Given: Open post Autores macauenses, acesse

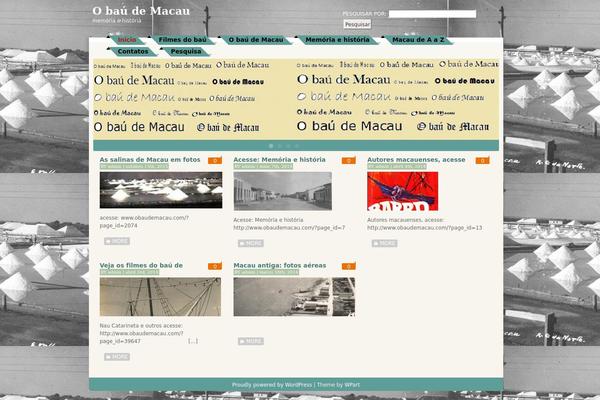Looking at the screenshot, I should pyautogui.click(x=416, y=160).
